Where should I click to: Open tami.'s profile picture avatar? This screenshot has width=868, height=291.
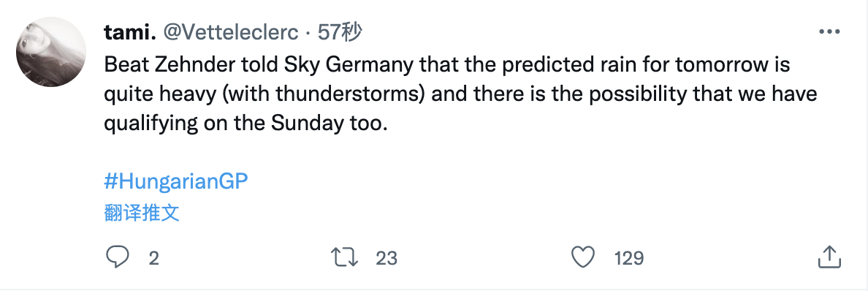click(51, 52)
